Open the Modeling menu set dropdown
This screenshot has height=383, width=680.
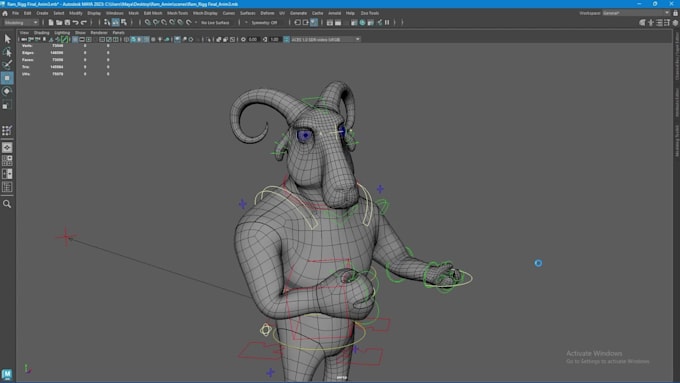tap(21, 23)
